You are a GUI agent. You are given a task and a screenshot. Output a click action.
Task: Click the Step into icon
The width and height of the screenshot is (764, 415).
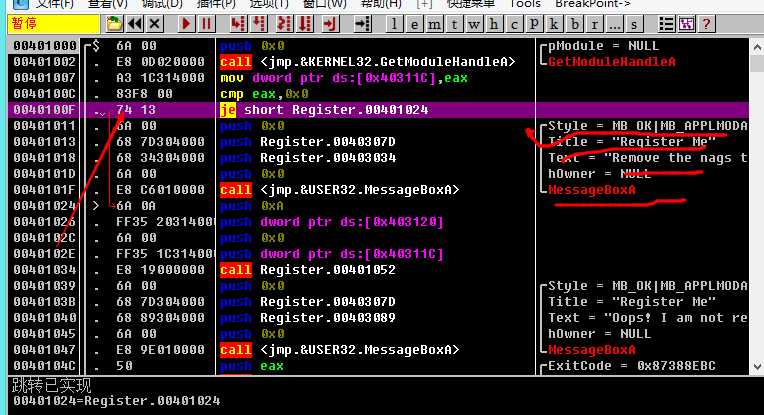pyautogui.click(x=238, y=23)
